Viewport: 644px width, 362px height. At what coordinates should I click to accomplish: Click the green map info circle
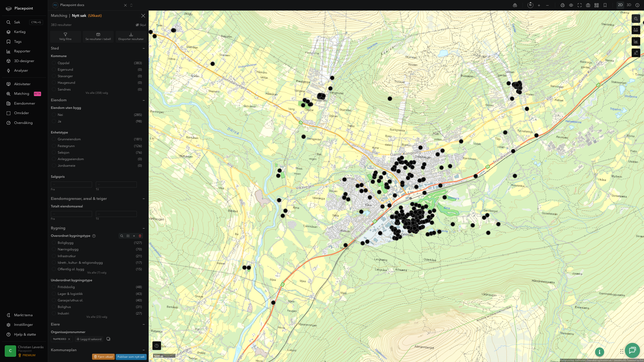pyautogui.click(x=599, y=352)
